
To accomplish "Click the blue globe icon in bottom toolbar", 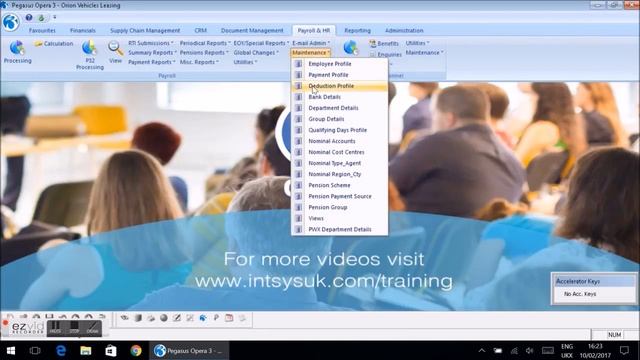I will pyautogui.click(x=203, y=318).
